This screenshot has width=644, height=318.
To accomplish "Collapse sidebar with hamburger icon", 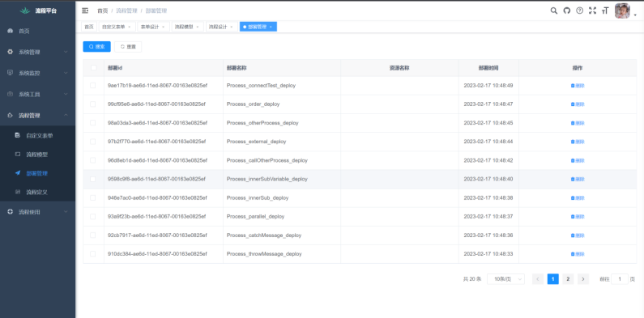I will pos(85,11).
